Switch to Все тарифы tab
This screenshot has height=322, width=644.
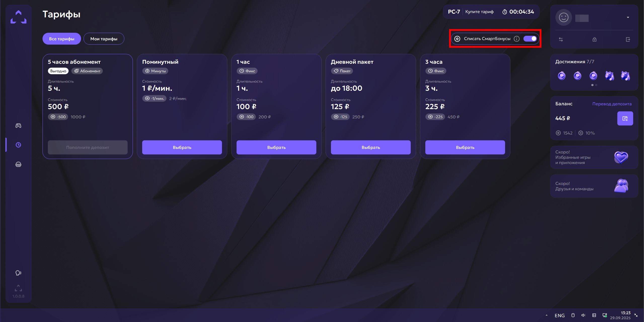(62, 39)
